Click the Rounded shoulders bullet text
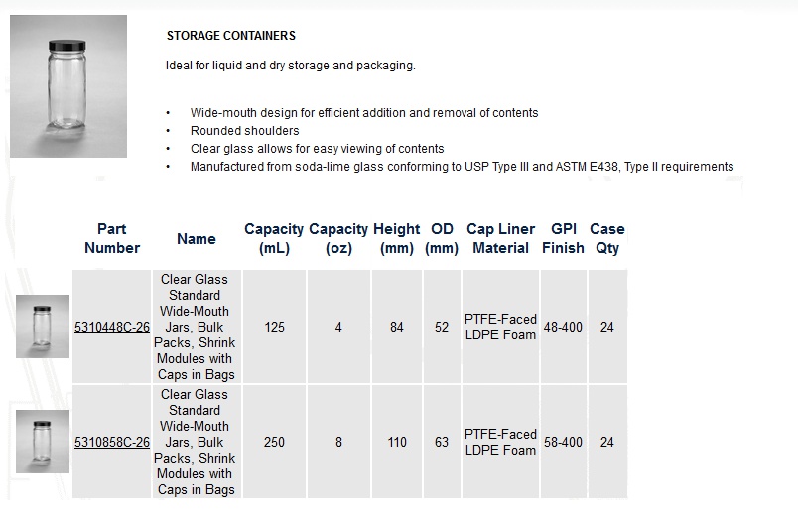 click(245, 131)
